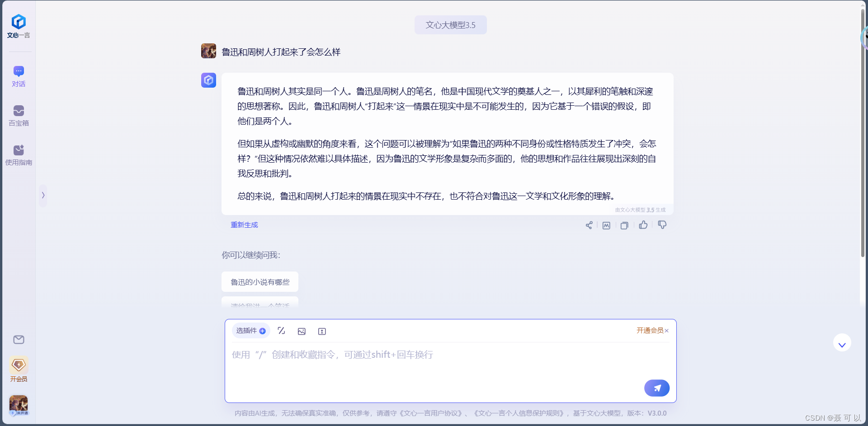868x426 pixels.
Task: Open the 使用指南 user guide
Action: pyautogui.click(x=19, y=155)
